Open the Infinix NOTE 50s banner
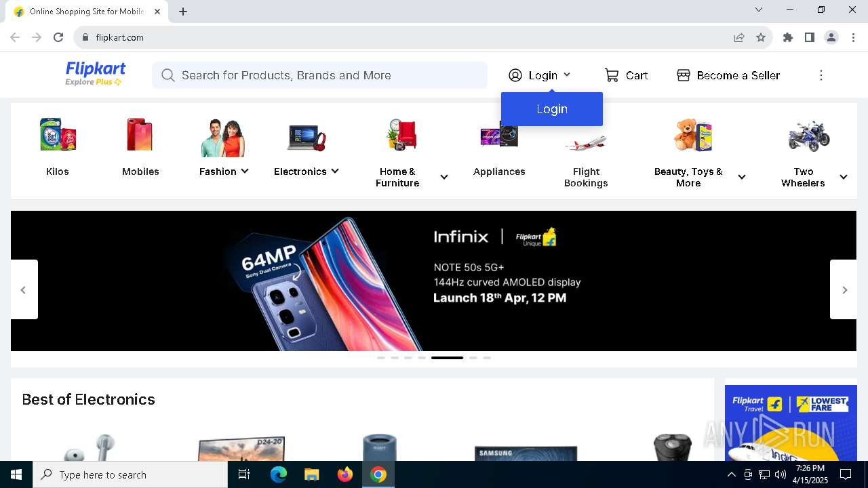Screen dimensions: 868x488 coord(434,281)
